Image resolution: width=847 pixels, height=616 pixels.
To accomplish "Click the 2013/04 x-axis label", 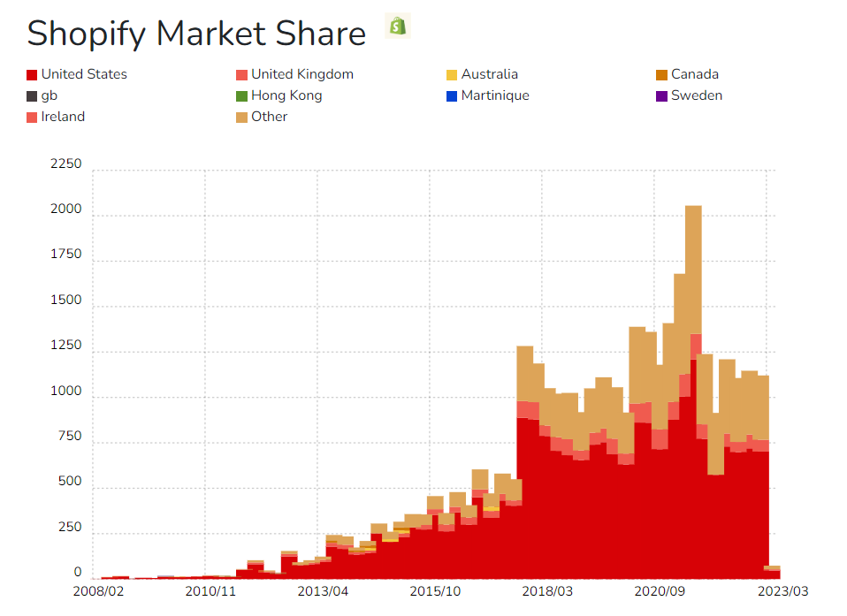I will (323, 591).
